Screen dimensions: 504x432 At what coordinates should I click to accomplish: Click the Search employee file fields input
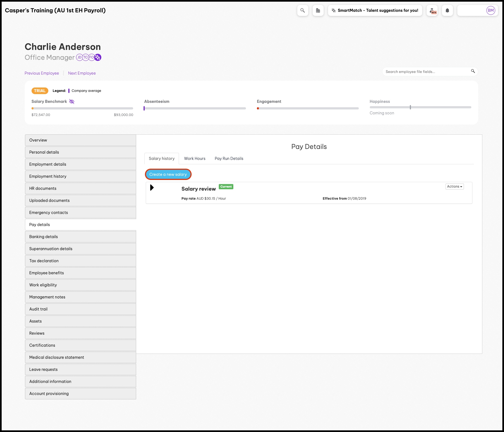coord(425,72)
